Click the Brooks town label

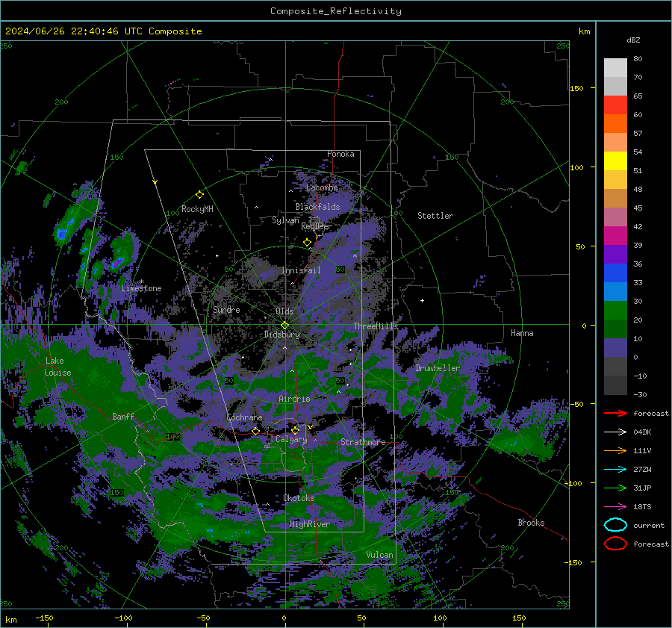click(531, 523)
